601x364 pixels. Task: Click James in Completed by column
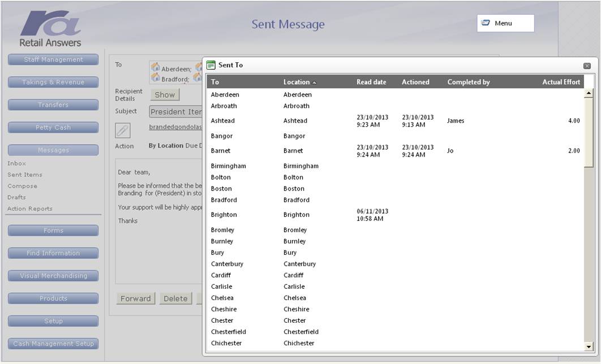[x=456, y=120]
